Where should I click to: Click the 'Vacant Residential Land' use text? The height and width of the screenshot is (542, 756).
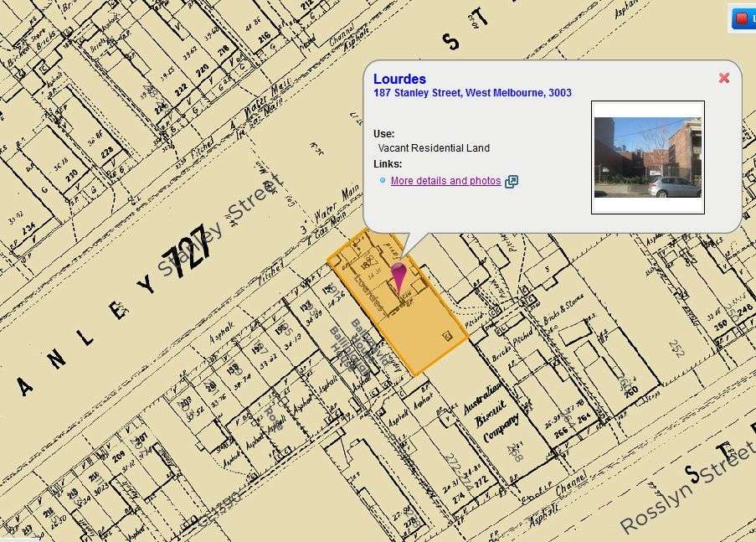pos(434,148)
